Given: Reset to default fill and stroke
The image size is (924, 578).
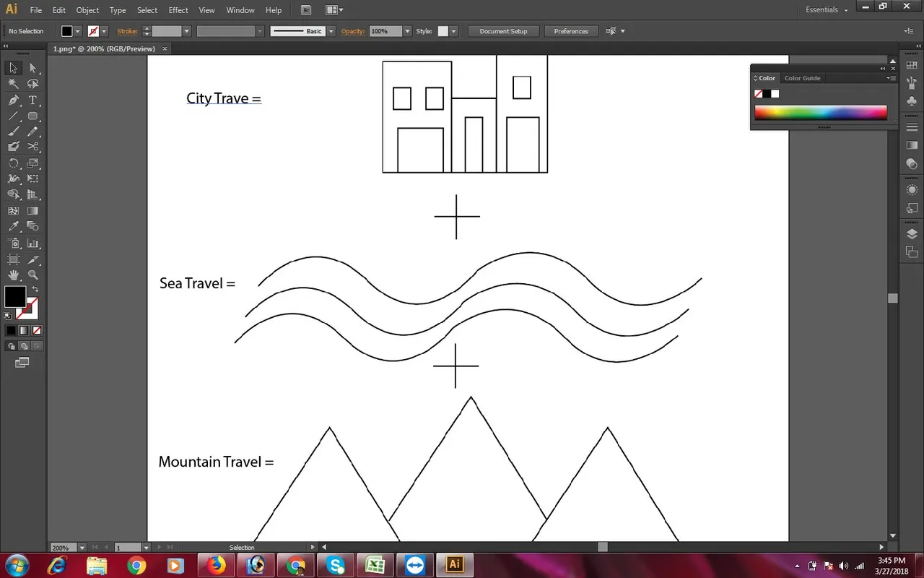Looking at the screenshot, I should [x=8, y=316].
